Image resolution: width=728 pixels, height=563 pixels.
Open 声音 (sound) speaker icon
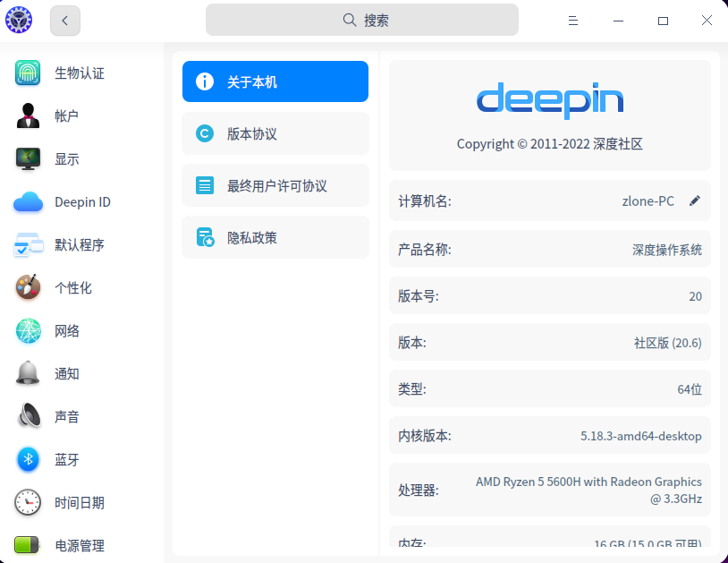click(28, 416)
